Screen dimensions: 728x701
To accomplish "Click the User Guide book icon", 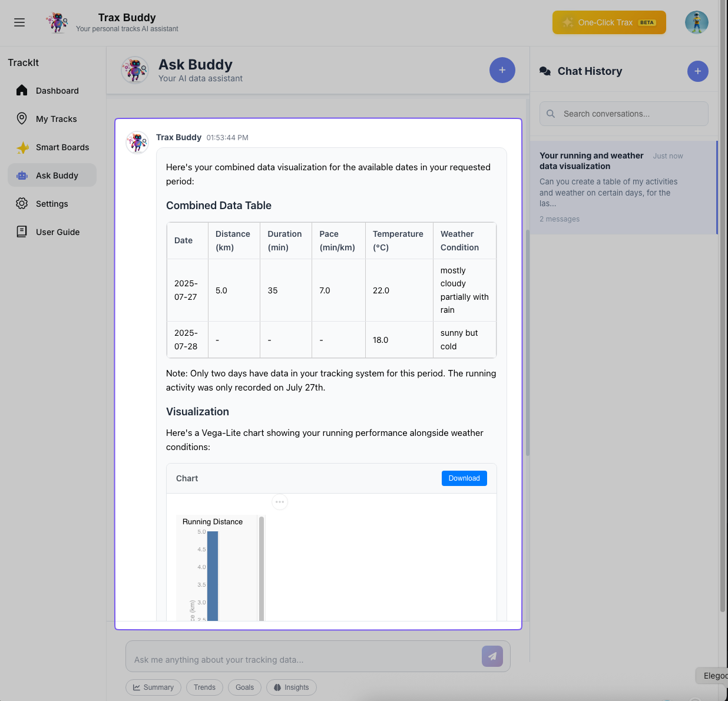I will [x=22, y=232].
